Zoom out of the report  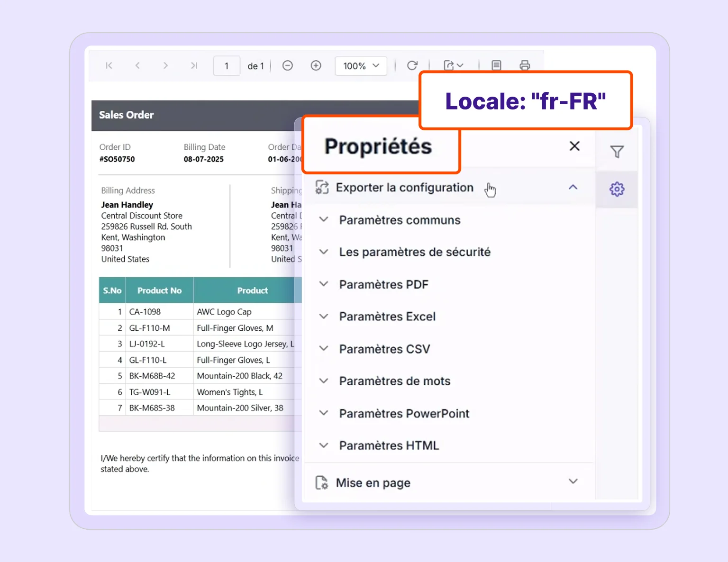[x=287, y=65]
